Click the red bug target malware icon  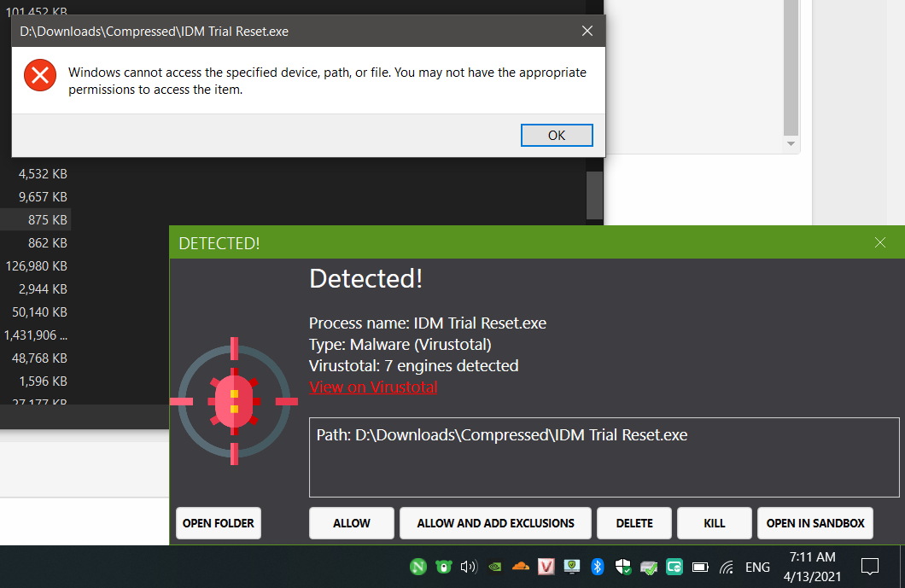(234, 401)
